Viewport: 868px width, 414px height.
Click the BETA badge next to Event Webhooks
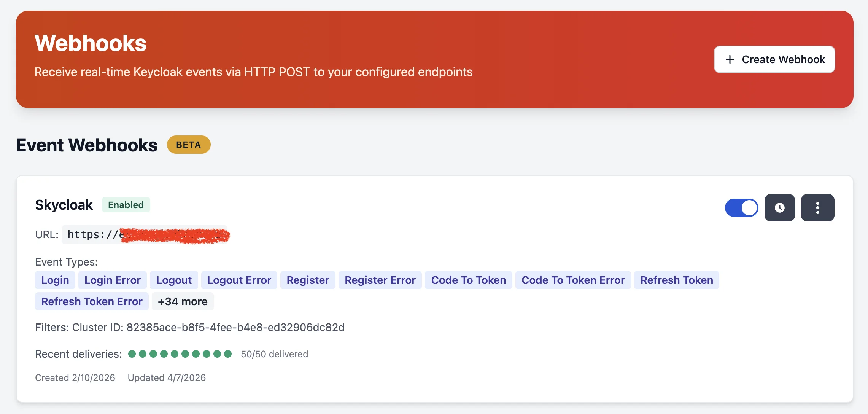189,145
